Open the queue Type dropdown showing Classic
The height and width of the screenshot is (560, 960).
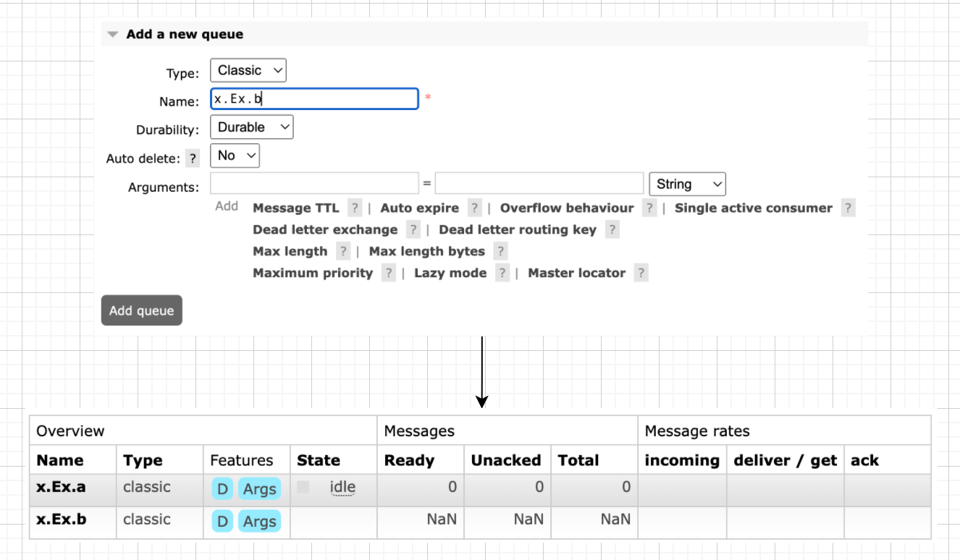248,70
